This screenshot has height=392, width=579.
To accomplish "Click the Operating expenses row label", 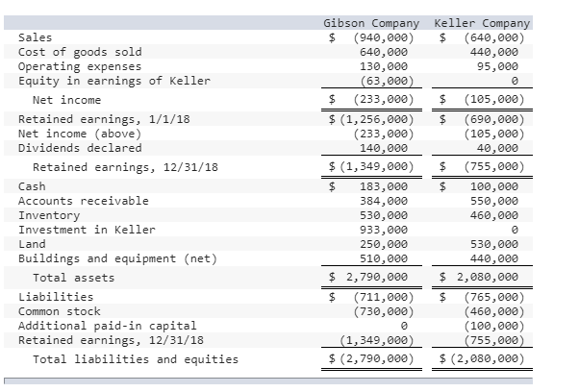I will point(80,66).
